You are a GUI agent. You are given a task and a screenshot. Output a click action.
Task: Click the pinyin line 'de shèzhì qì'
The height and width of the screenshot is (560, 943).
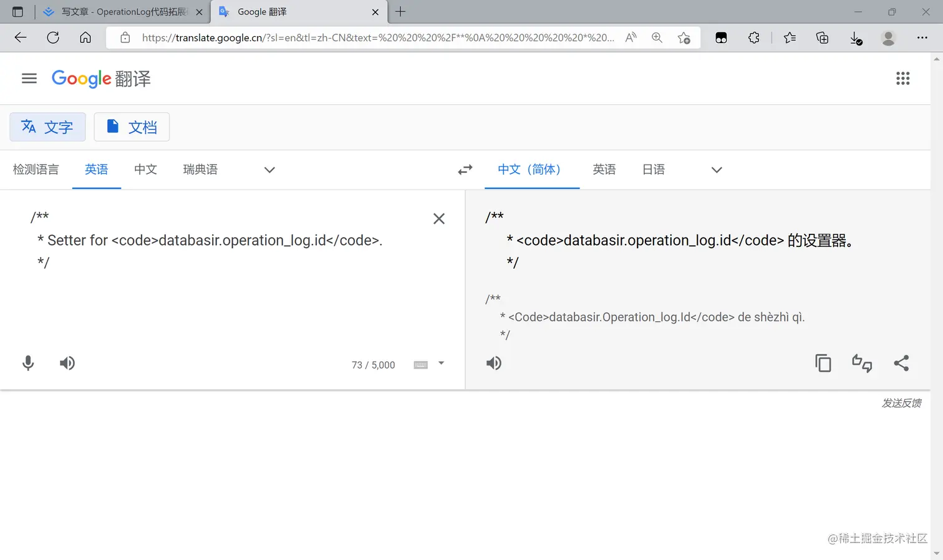pyautogui.click(x=771, y=317)
